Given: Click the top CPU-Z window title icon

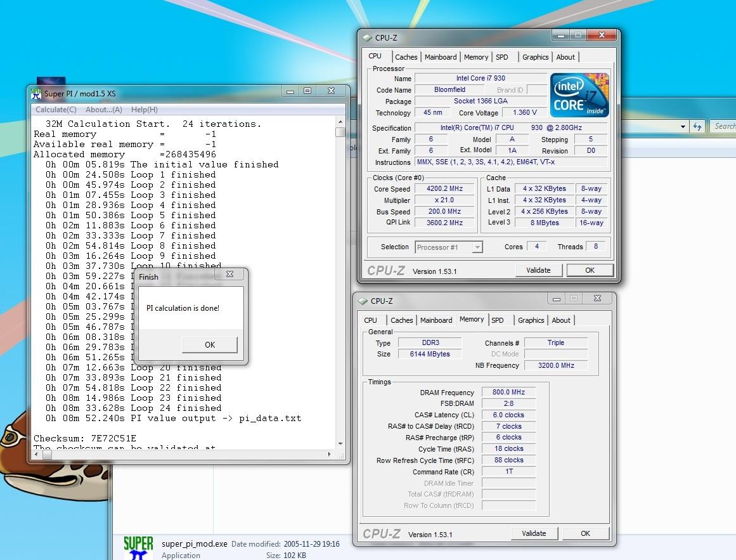Looking at the screenshot, I should tap(368, 38).
